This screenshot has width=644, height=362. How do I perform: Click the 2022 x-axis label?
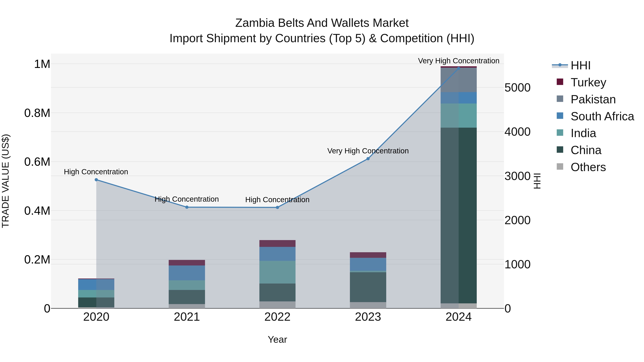(x=277, y=317)
